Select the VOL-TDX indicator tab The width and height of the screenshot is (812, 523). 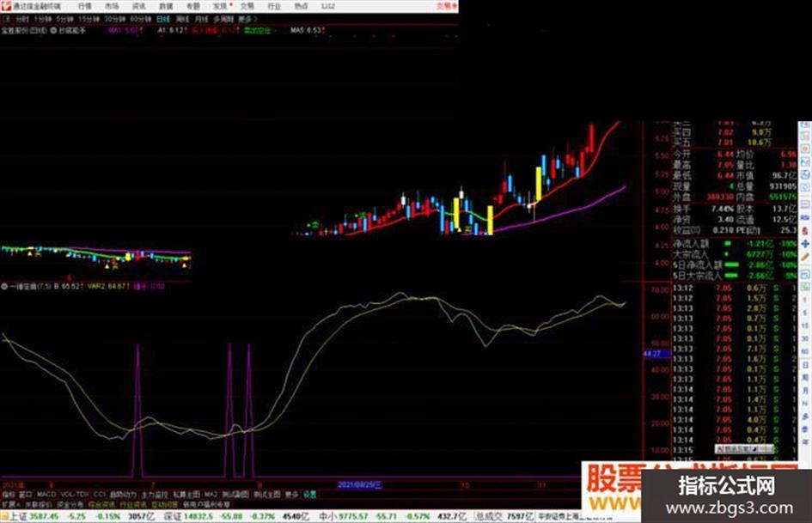point(75,495)
